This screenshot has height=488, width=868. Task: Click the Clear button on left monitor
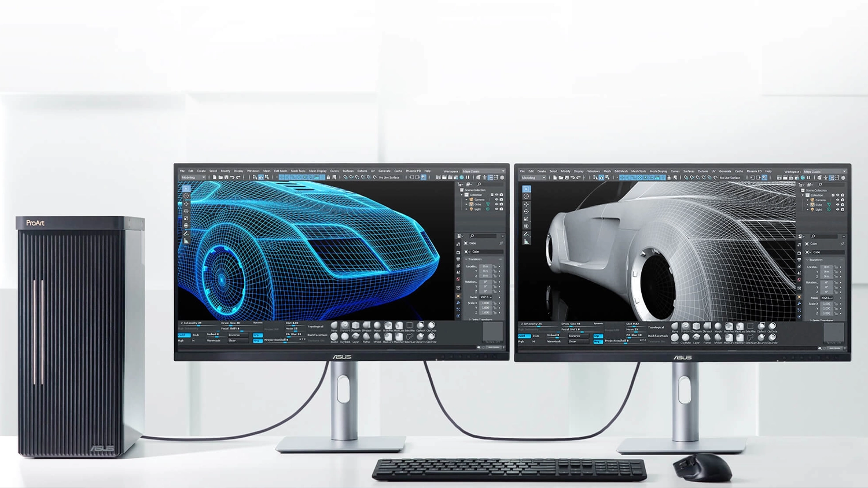coord(238,341)
